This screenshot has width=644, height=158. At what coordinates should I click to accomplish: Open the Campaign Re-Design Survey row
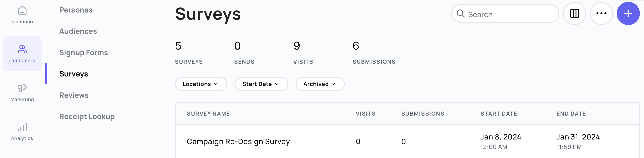coord(407,142)
